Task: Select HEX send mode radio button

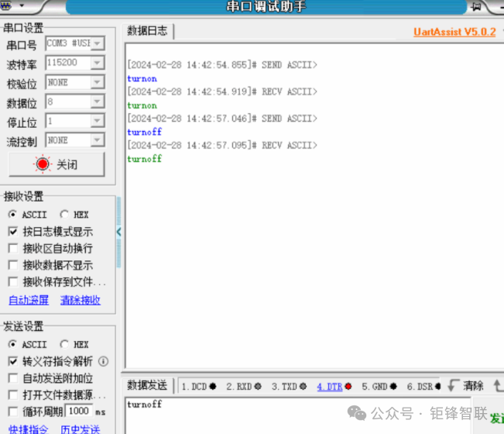Action: coord(64,344)
